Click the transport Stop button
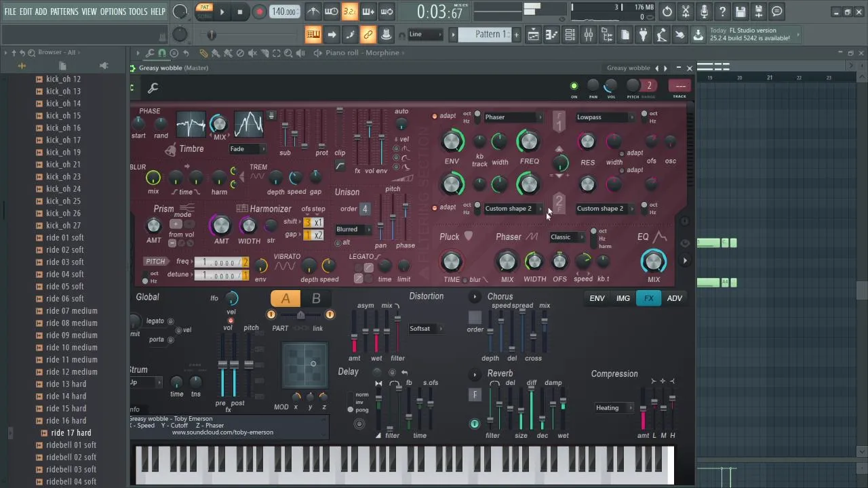The width and height of the screenshot is (868, 488). [240, 12]
